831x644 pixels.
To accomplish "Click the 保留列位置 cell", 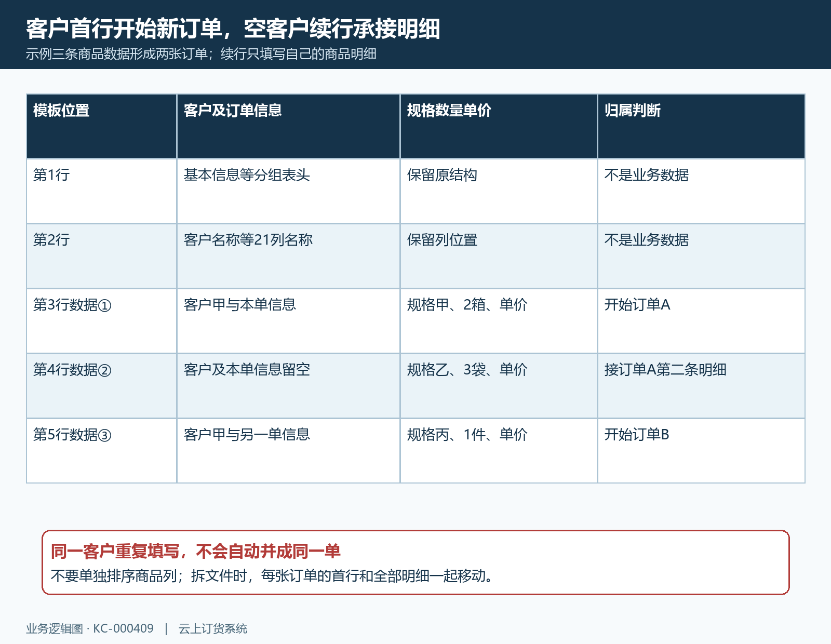I will pos(499,256).
